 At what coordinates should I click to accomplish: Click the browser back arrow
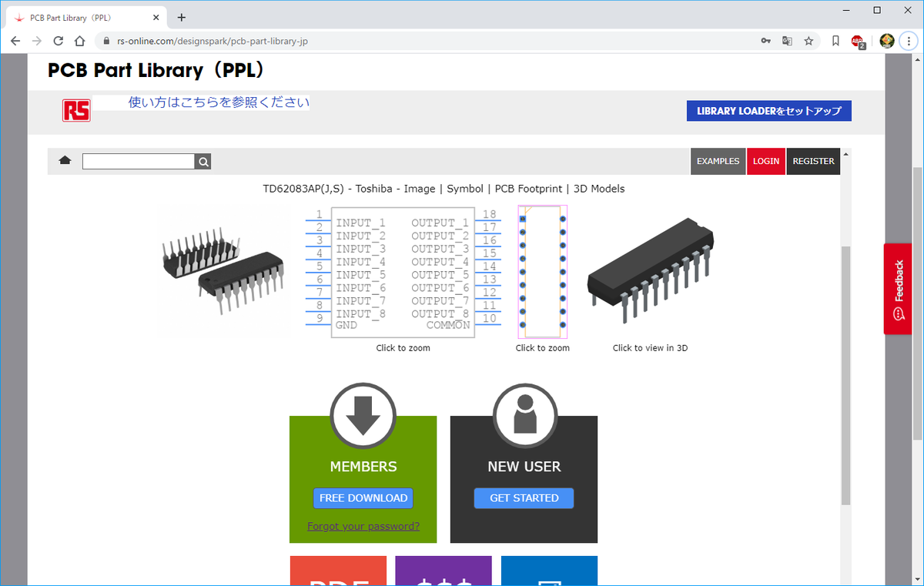(x=15, y=41)
